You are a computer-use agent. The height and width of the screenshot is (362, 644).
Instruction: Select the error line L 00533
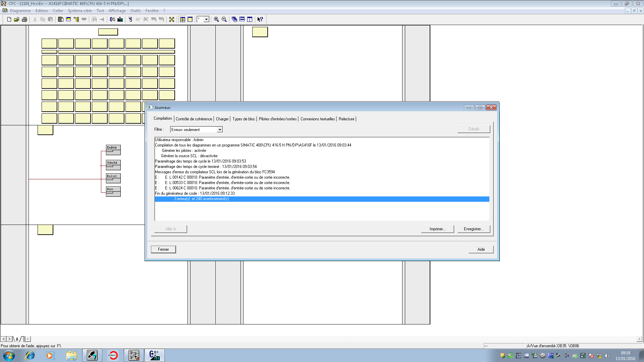tap(228, 183)
